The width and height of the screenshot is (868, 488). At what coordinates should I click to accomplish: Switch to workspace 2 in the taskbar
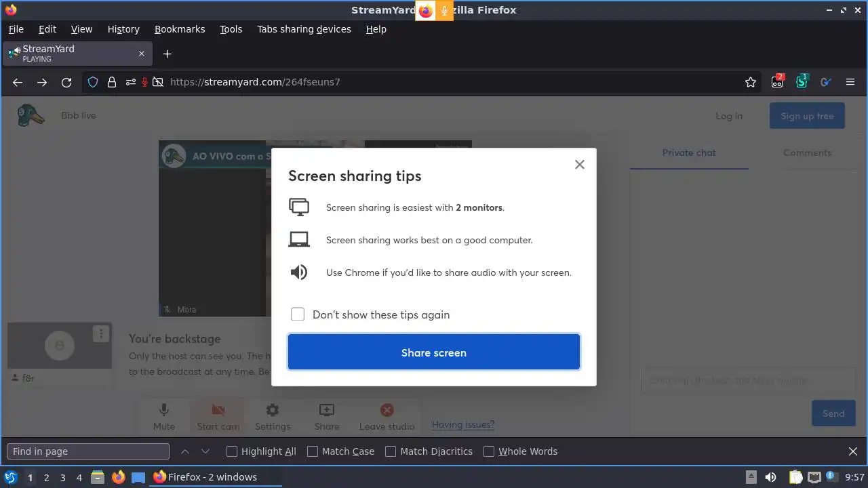click(x=46, y=477)
